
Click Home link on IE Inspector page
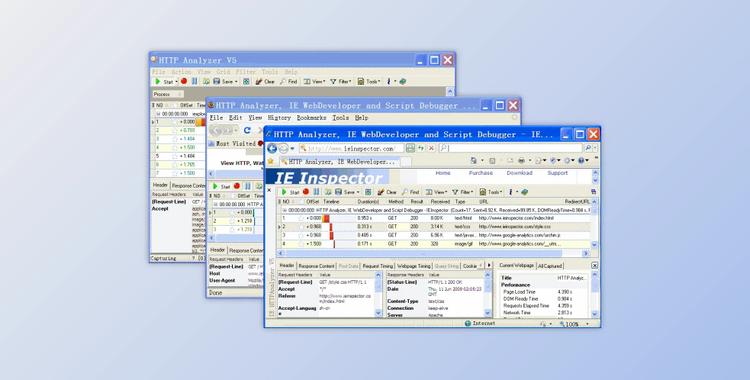pyautogui.click(x=442, y=173)
